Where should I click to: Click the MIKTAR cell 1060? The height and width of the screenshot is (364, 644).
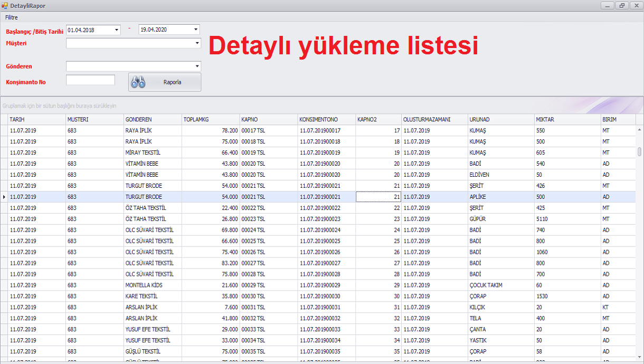pyautogui.click(x=567, y=252)
